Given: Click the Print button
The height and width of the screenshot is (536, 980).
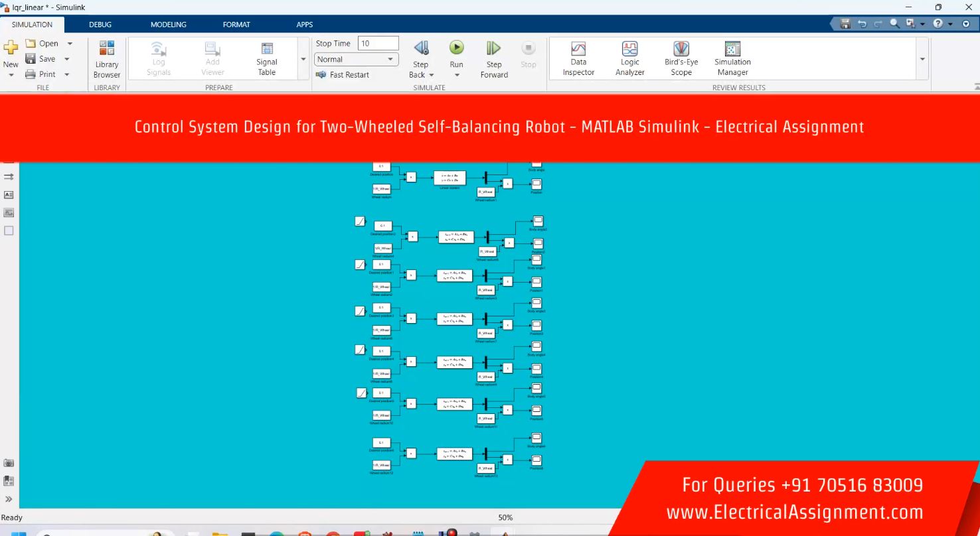Looking at the screenshot, I should pyautogui.click(x=41, y=74).
